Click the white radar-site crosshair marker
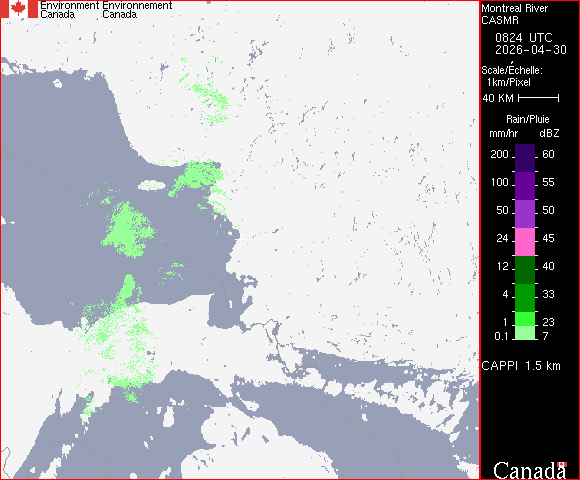This screenshot has width=580, height=480. click(240, 241)
